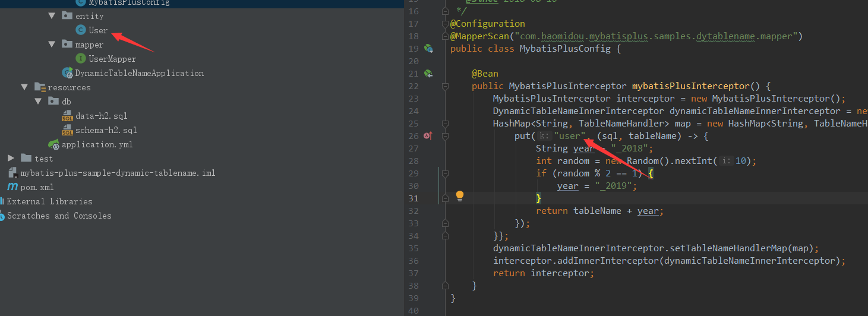The height and width of the screenshot is (316, 868).
Task: Select Scratches and Consoles node
Action: tap(59, 216)
